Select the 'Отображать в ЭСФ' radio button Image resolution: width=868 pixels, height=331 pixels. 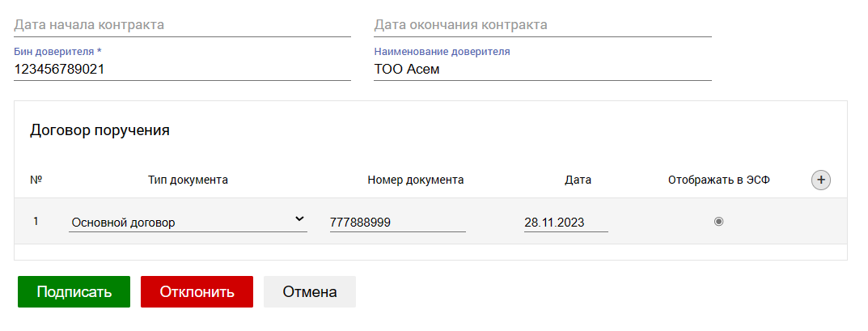pos(718,222)
